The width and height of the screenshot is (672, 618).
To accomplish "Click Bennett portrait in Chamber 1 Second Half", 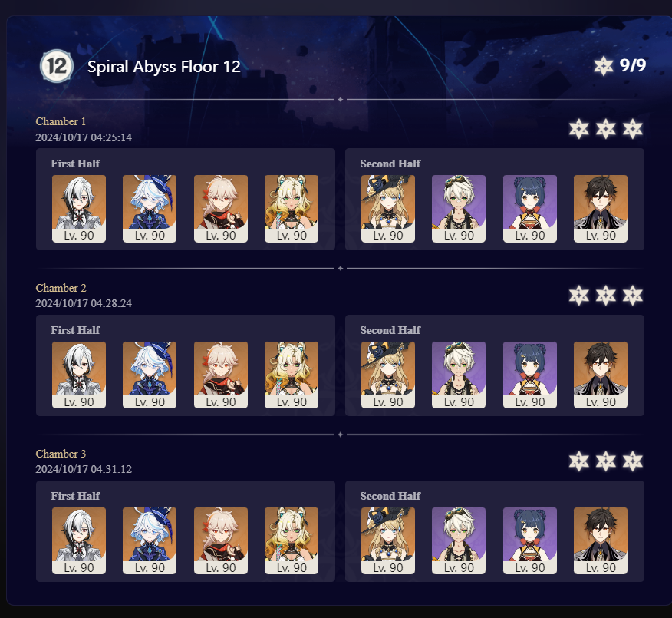I will [x=459, y=208].
